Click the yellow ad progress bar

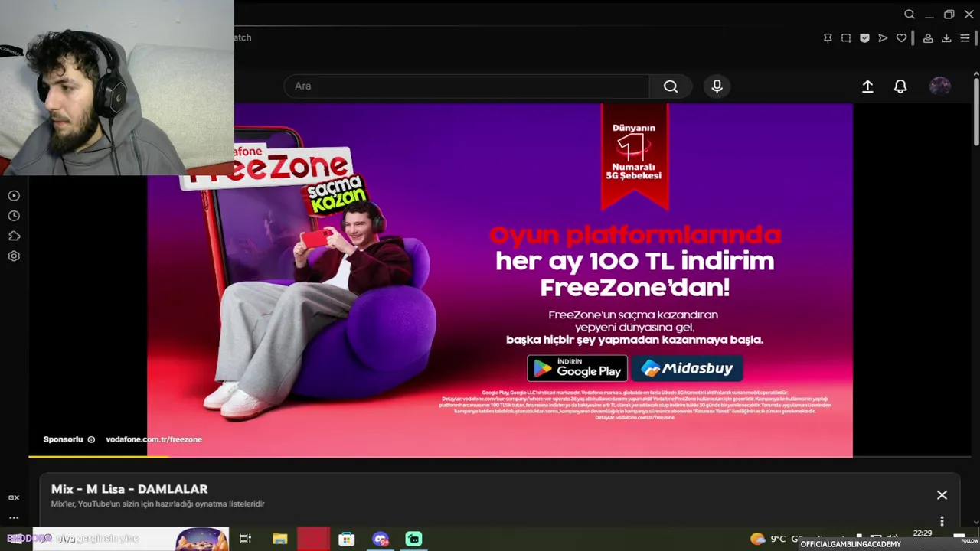(x=99, y=457)
